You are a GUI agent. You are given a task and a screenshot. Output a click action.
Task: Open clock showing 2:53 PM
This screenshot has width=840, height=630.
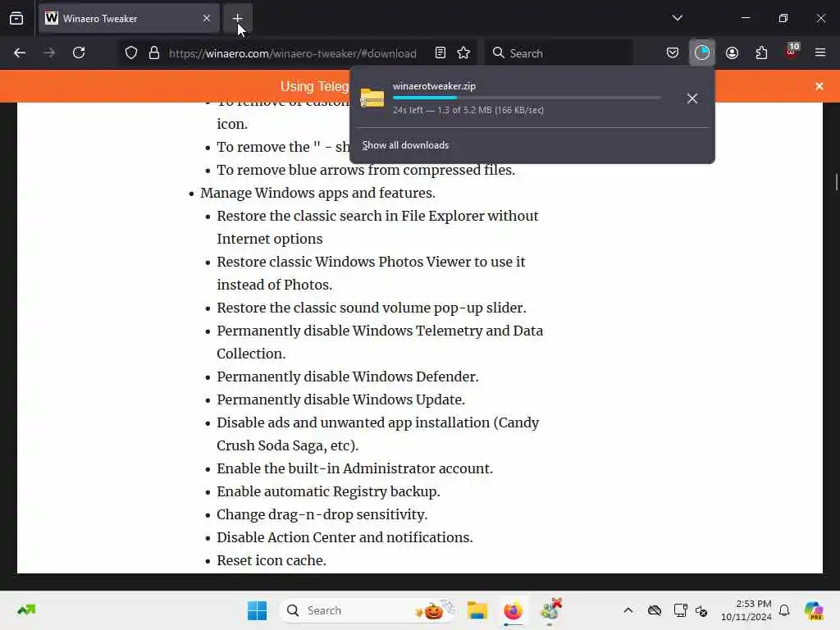746,610
